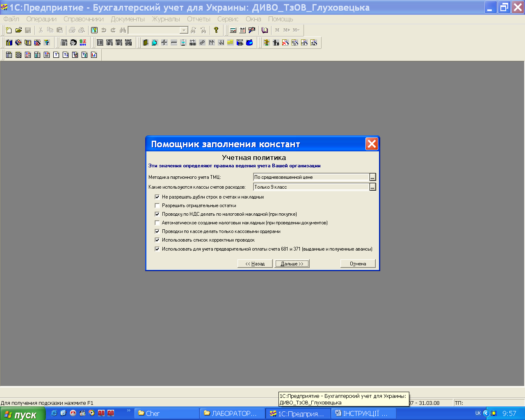
Task: Open the Сервис menu
Action: [228, 19]
